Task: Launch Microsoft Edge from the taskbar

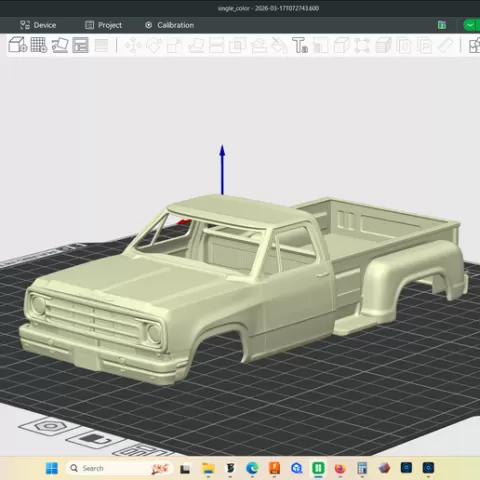Action: point(252,468)
